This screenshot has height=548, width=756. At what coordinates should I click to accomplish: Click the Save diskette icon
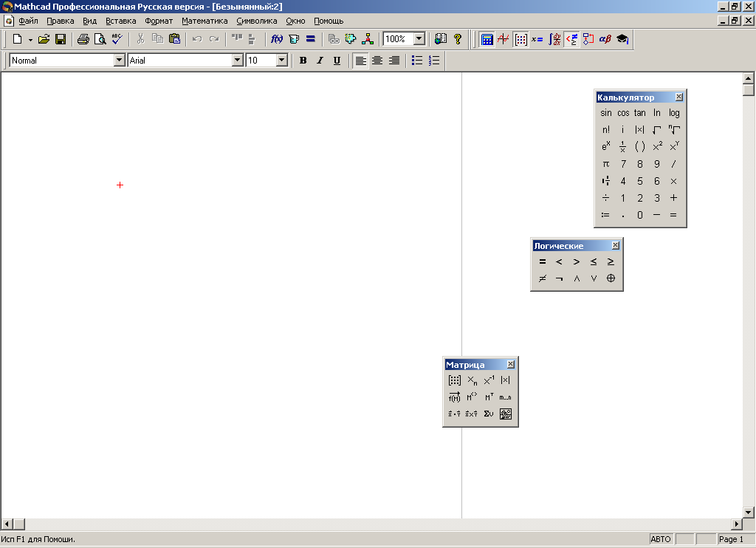click(x=61, y=39)
